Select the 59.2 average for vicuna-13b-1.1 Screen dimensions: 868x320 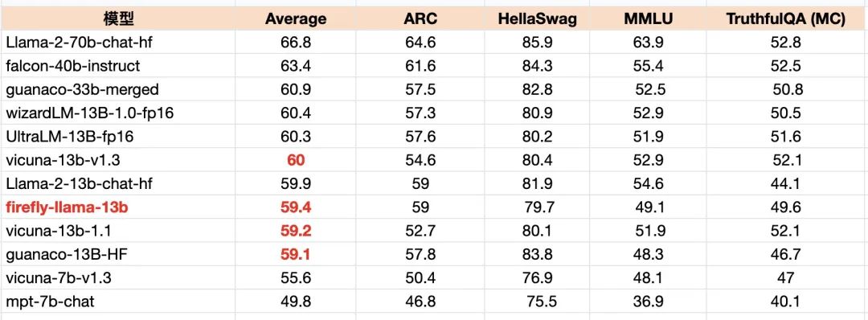click(x=296, y=230)
